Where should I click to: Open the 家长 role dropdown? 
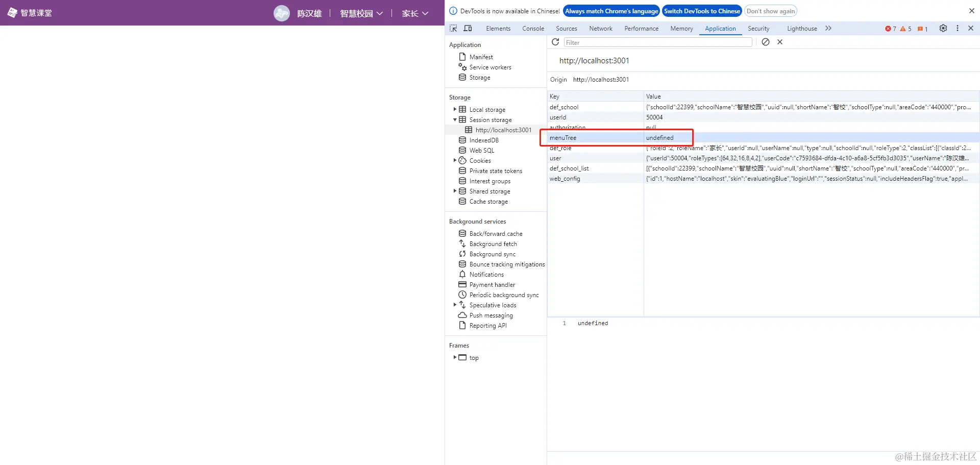click(415, 13)
